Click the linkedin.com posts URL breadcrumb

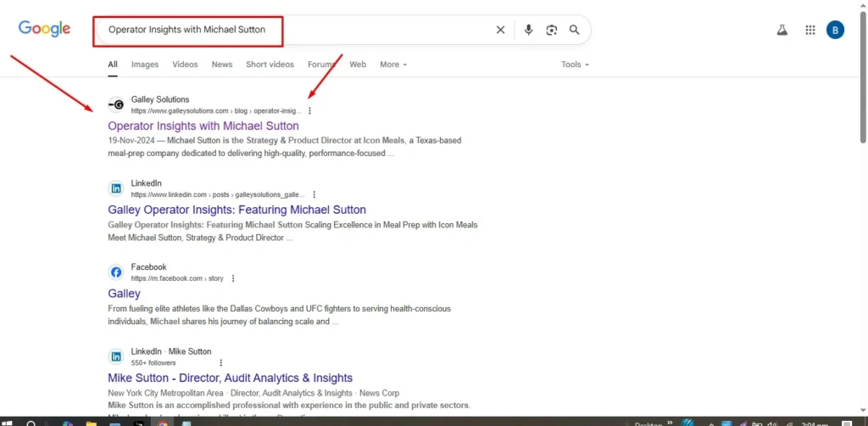(218, 194)
